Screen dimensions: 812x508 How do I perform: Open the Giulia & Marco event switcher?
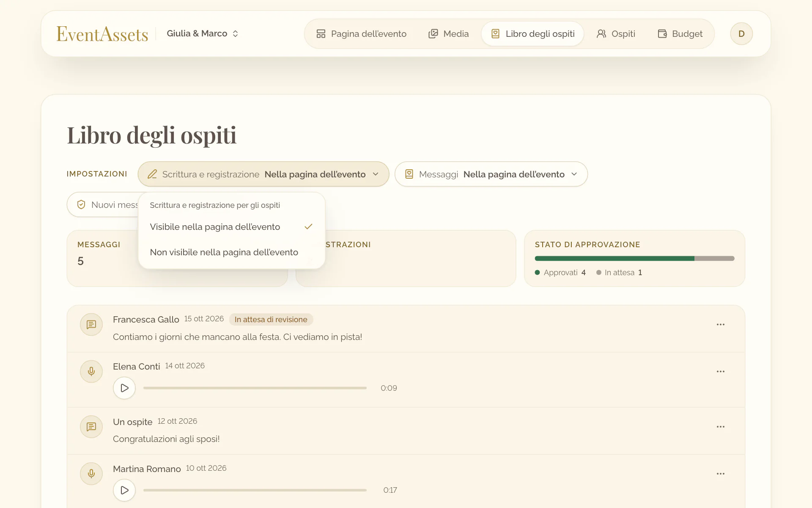pos(203,33)
